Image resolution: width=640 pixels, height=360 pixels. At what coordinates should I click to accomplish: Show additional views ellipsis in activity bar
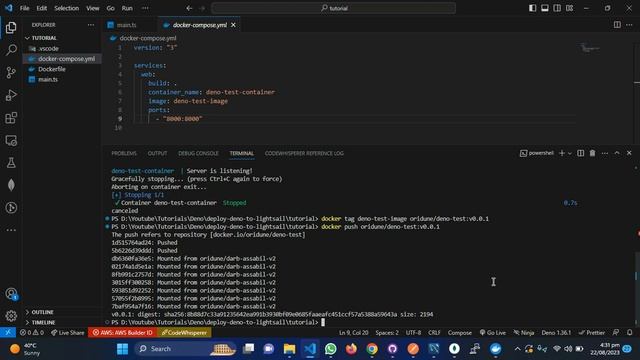[x=11, y=230]
